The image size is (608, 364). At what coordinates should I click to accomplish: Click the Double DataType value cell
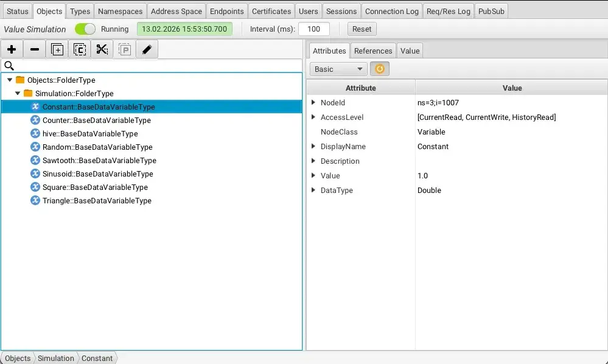[511, 190]
